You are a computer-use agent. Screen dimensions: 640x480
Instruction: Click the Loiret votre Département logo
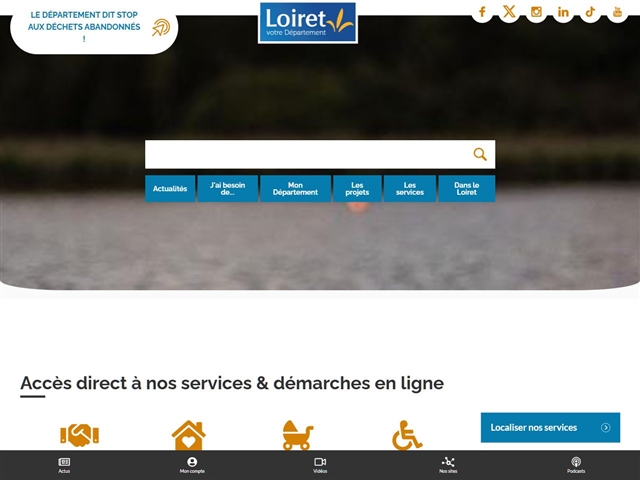point(308,22)
